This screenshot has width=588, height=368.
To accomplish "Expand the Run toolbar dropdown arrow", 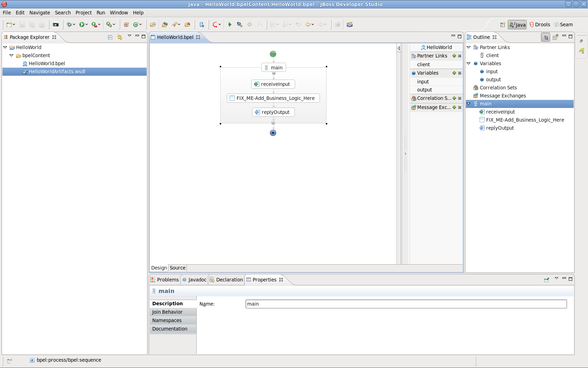I will 87,25.
